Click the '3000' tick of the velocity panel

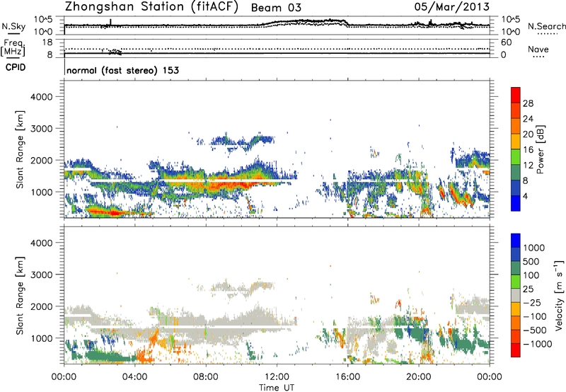(41, 275)
